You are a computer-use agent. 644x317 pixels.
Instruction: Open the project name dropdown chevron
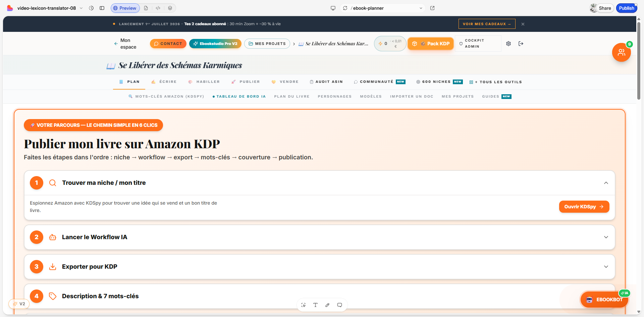pyautogui.click(x=81, y=8)
